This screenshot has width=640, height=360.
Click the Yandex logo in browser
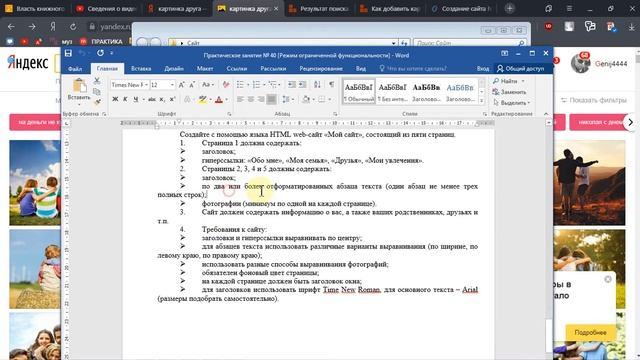tap(28, 63)
